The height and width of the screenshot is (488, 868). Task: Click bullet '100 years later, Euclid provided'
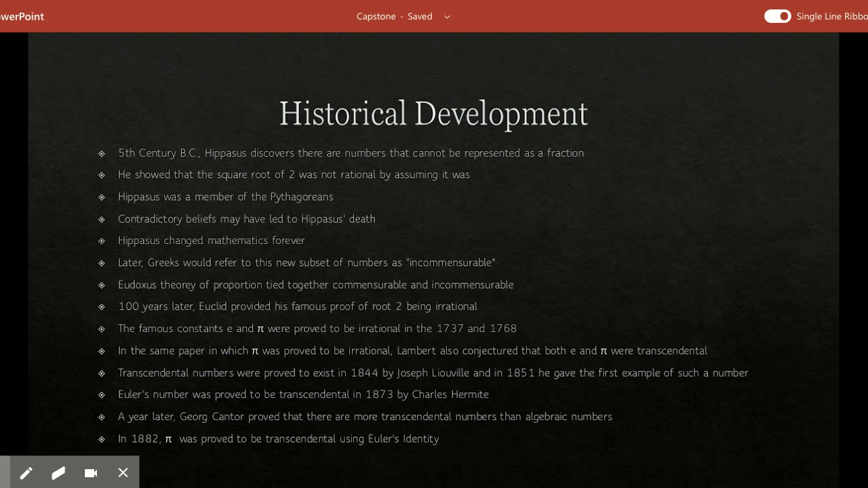pos(298,306)
